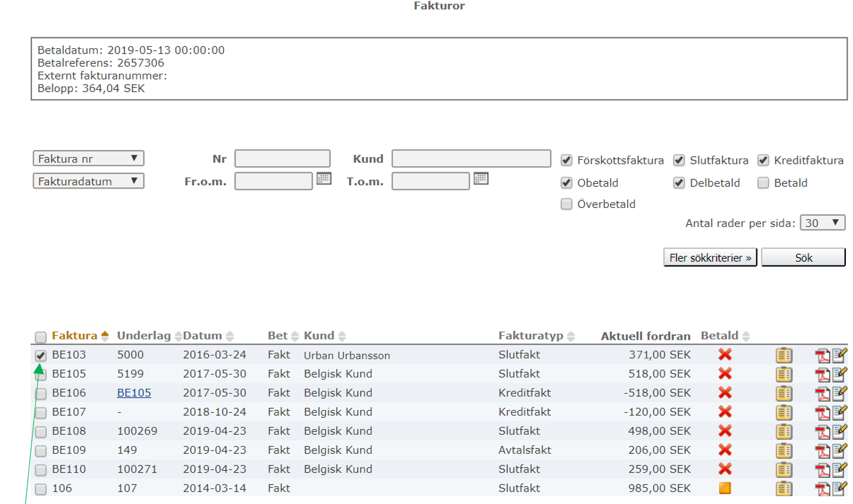The width and height of the screenshot is (853, 504).
Task: Enable the Betald filter checkbox
Action: coord(763,183)
